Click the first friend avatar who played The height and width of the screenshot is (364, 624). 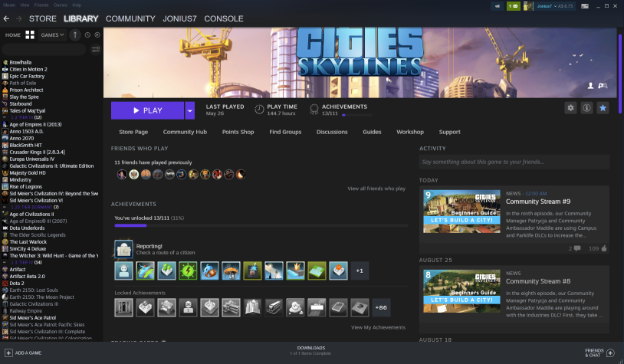click(x=122, y=174)
